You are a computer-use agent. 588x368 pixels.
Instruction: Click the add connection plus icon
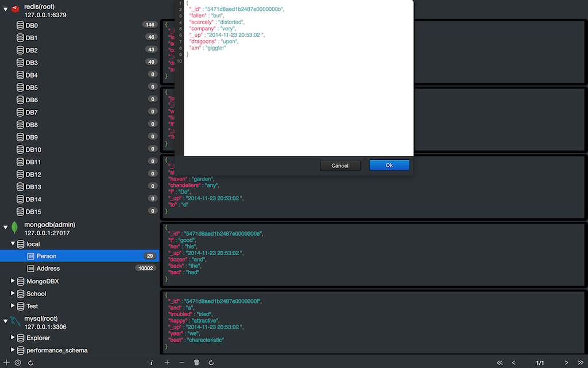pyautogui.click(x=6, y=363)
